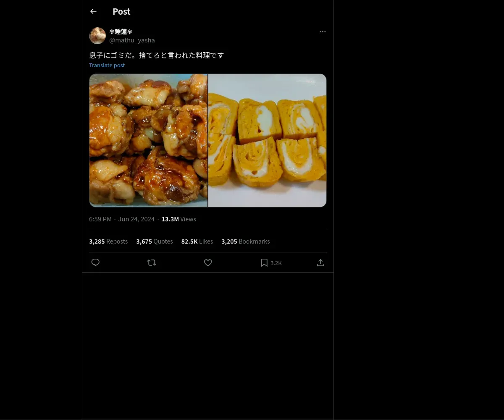The image size is (504, 420).
Task: Click the Translate post link
Action: click(x=107, y=65)
